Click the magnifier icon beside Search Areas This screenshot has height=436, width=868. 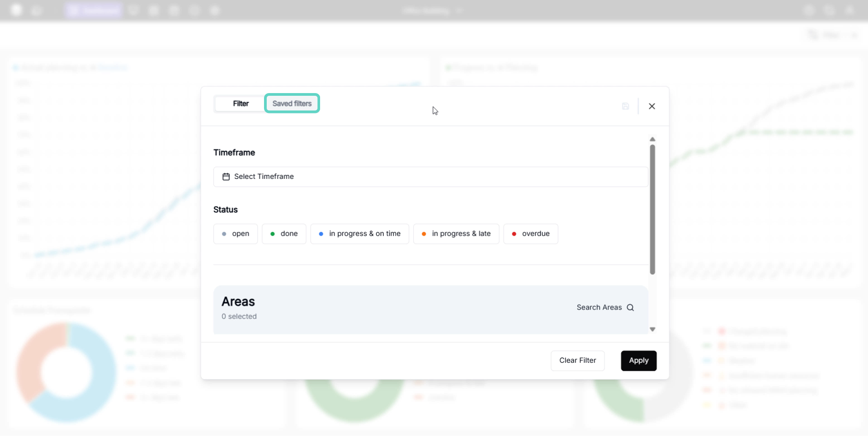[630, 308]
